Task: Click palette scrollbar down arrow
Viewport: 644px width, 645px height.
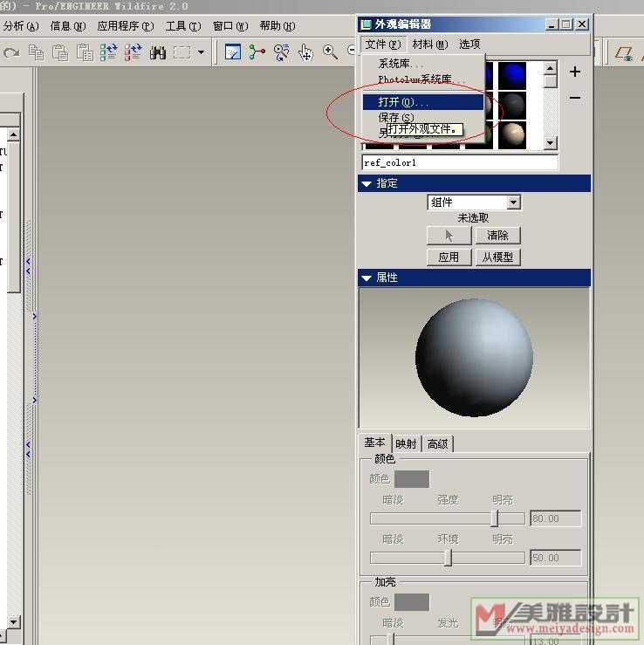Action: tap(551, 143)
